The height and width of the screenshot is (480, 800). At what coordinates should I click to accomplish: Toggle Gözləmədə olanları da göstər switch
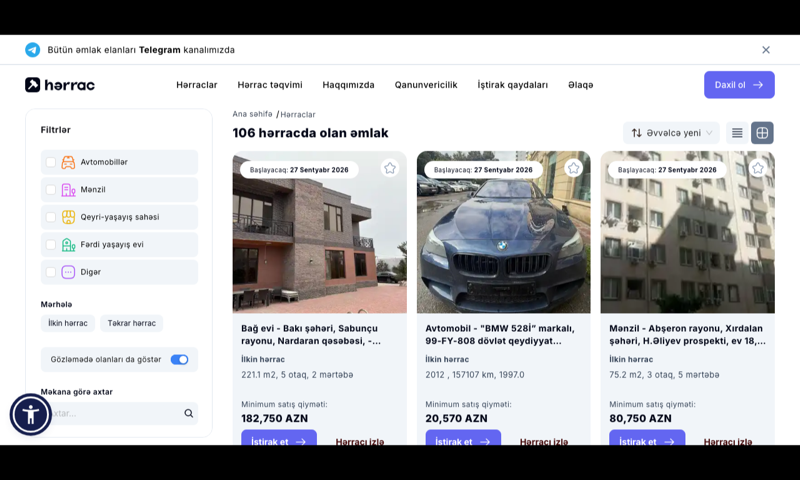pos(179,360)
